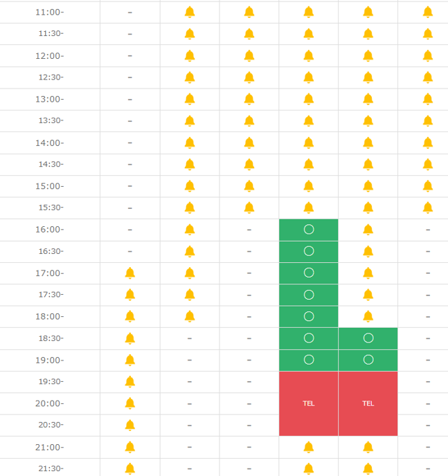Viewport: 448px width, 476px height.
Task: Click 14:30 bell in second day column
Action: 190,165
